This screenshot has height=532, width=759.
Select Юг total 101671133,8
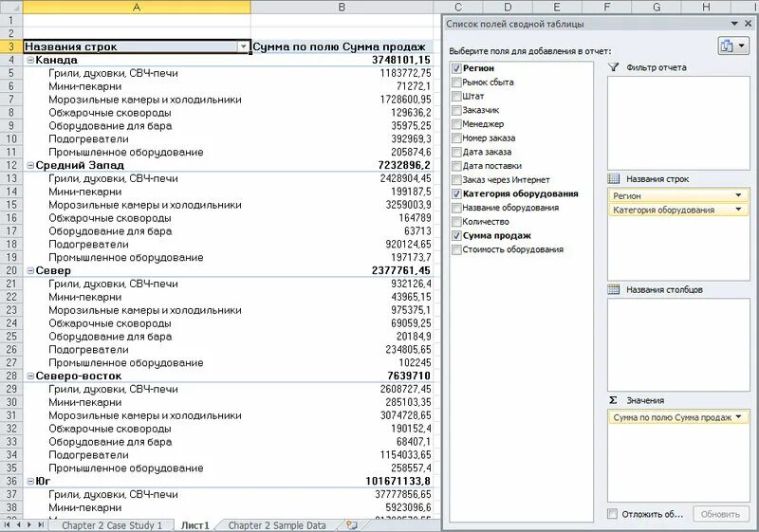pyautogui.click(x=342, y=481)
